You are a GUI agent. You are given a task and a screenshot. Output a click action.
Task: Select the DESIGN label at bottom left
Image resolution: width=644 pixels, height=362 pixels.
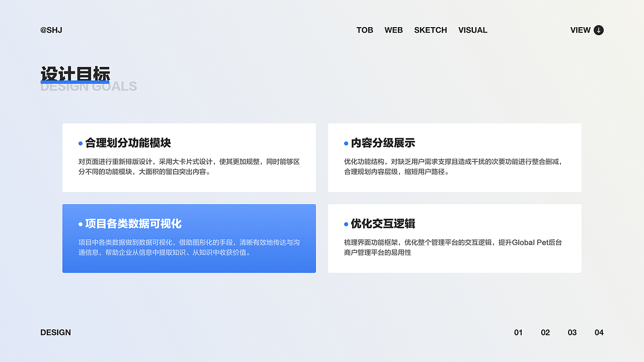(x=55, y=332)
